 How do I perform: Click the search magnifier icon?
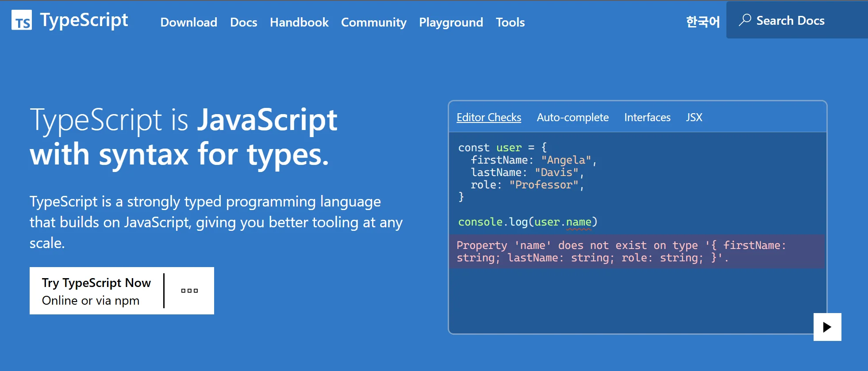click(x=745, y=20)
